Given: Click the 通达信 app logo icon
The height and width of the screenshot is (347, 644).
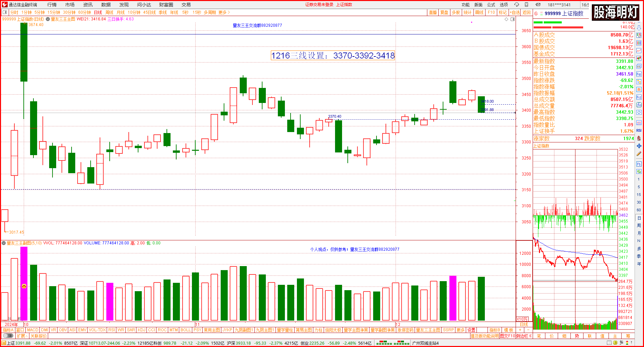Looking at the screenshot, I should pos(5,5).
